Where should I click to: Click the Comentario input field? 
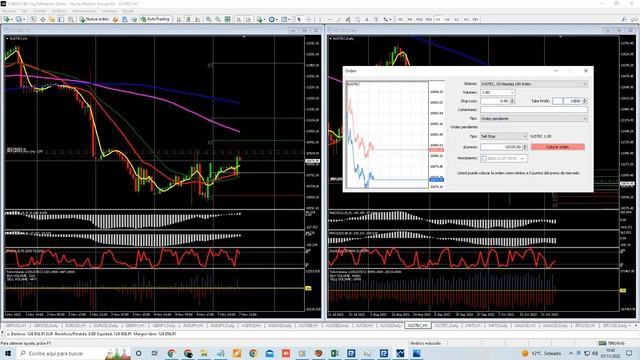pyautogui.click(x=534, y=110)
